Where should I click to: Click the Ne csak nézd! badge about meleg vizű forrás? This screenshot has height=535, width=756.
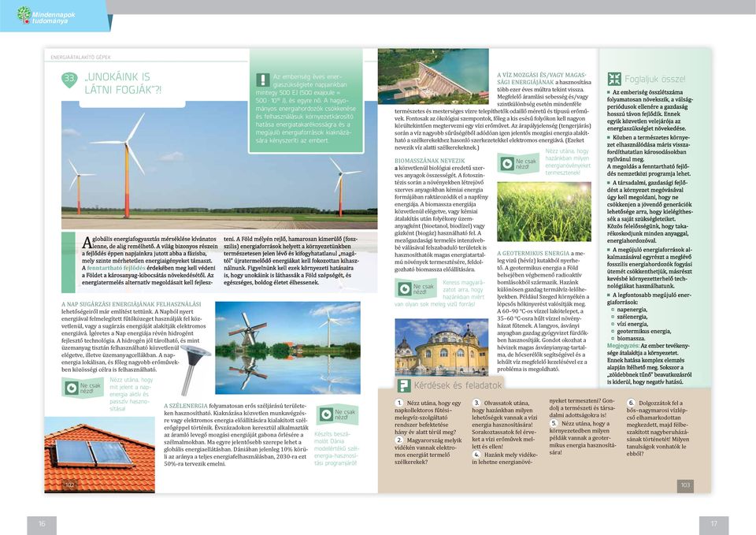(x=416, y=288)
